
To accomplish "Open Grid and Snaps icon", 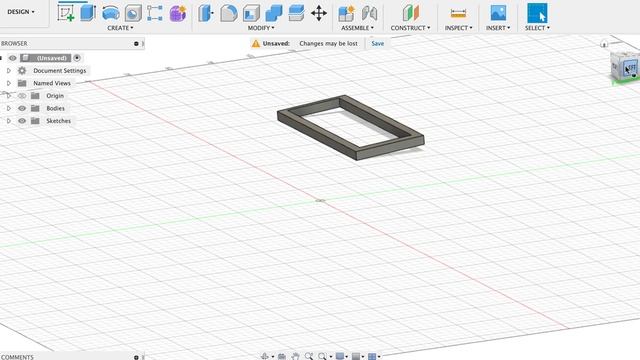I will (356, 356).
